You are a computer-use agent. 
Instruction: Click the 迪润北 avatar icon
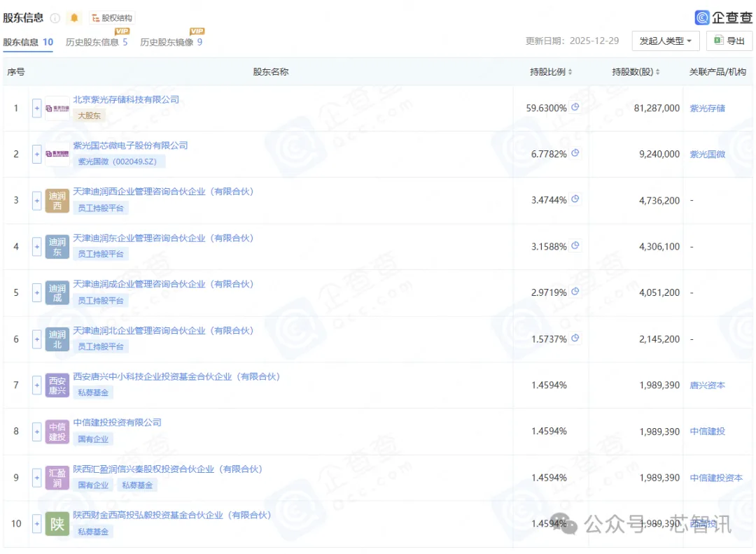point(57,339)
